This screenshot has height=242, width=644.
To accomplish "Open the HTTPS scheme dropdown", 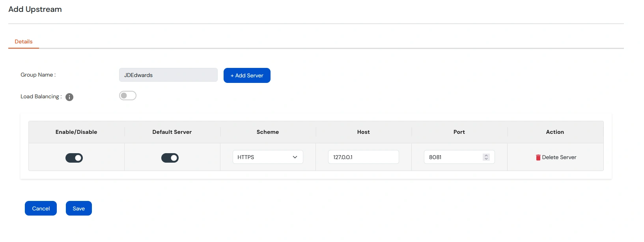I will (268, 157).
